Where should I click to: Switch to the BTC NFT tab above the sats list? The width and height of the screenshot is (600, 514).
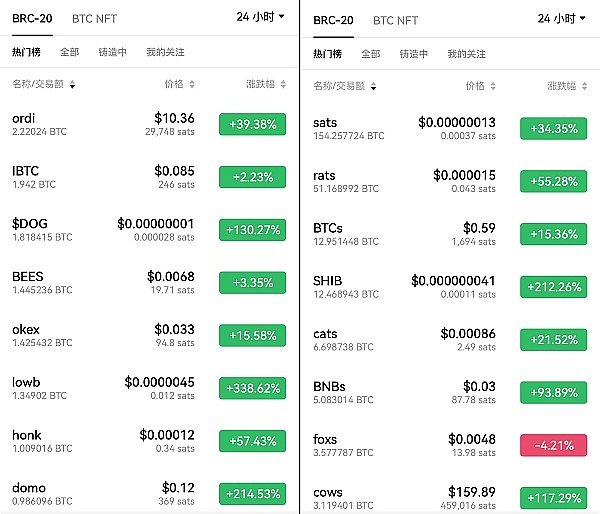coord(396,20)
